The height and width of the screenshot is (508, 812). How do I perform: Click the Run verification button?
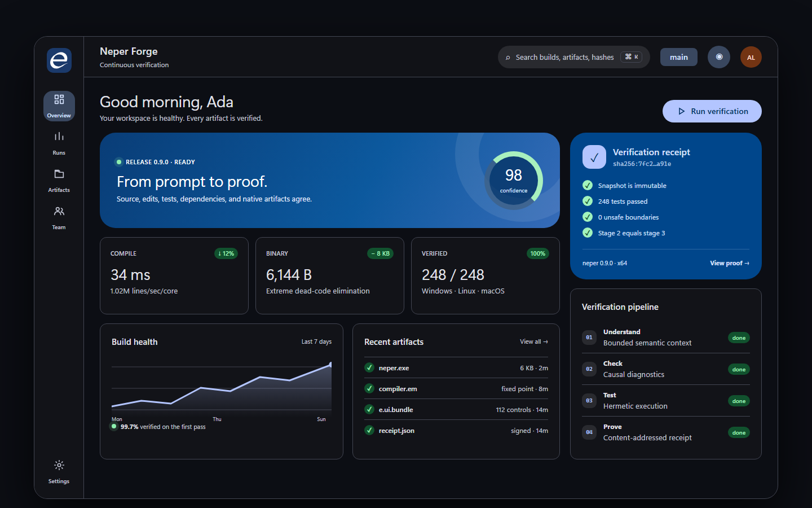(712, 111)
